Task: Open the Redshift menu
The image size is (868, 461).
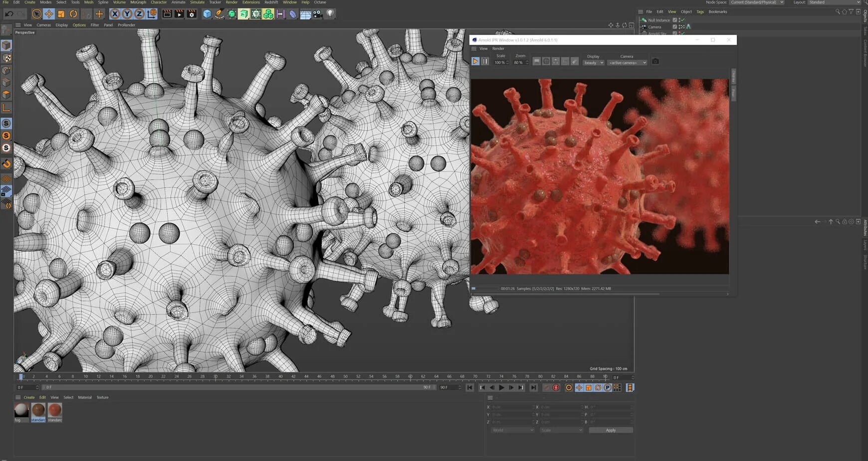Action: coord(271,2)
